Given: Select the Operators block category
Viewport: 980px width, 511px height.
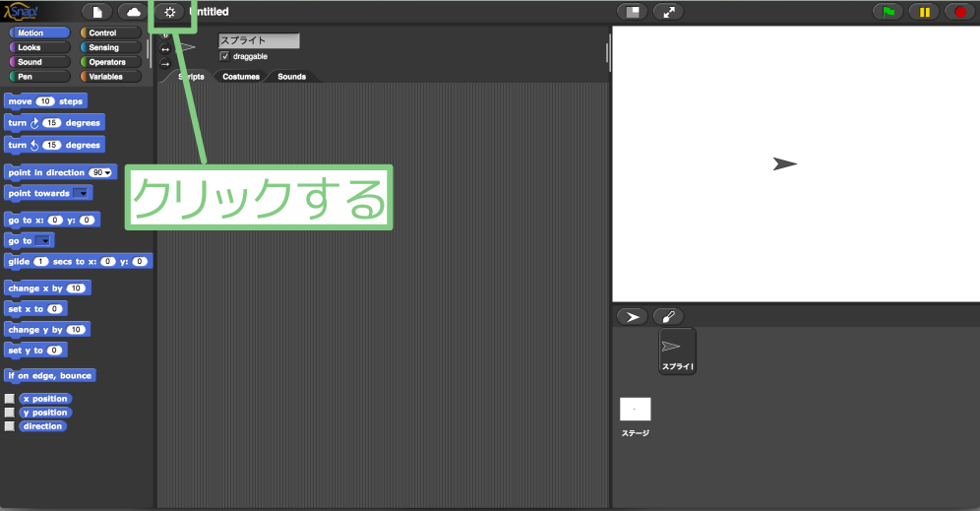Looking at the screenshot, I should 110,62.
